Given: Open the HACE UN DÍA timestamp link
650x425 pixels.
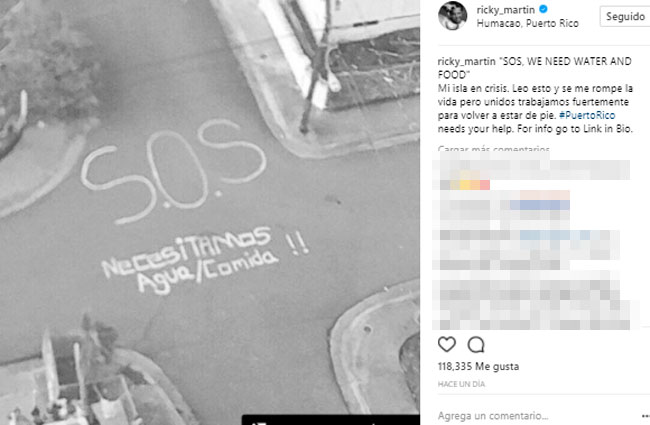Looking at the screenshot, I should pyautogui.click(x=461, y=384).
